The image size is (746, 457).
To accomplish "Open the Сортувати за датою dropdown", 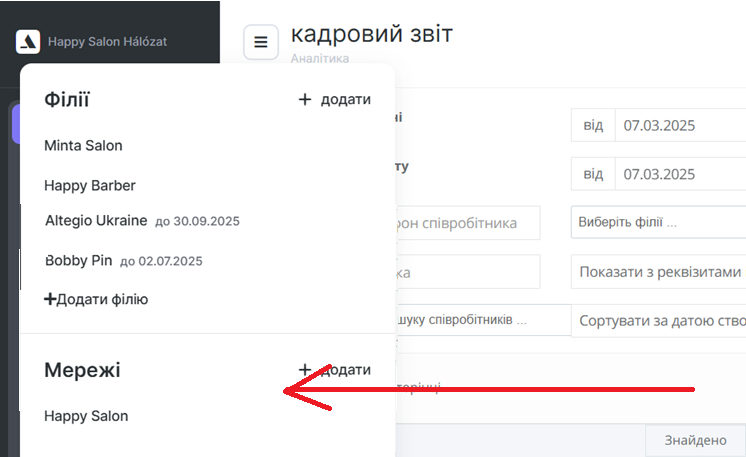I will (658, 321).
